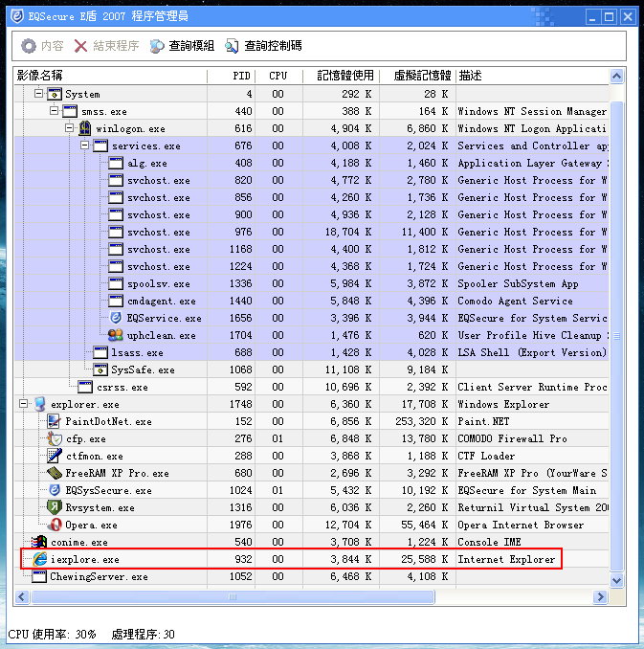Collapse the explorer.exe tree node
Screen dimensions: 644x649
(x=24, y=404)
